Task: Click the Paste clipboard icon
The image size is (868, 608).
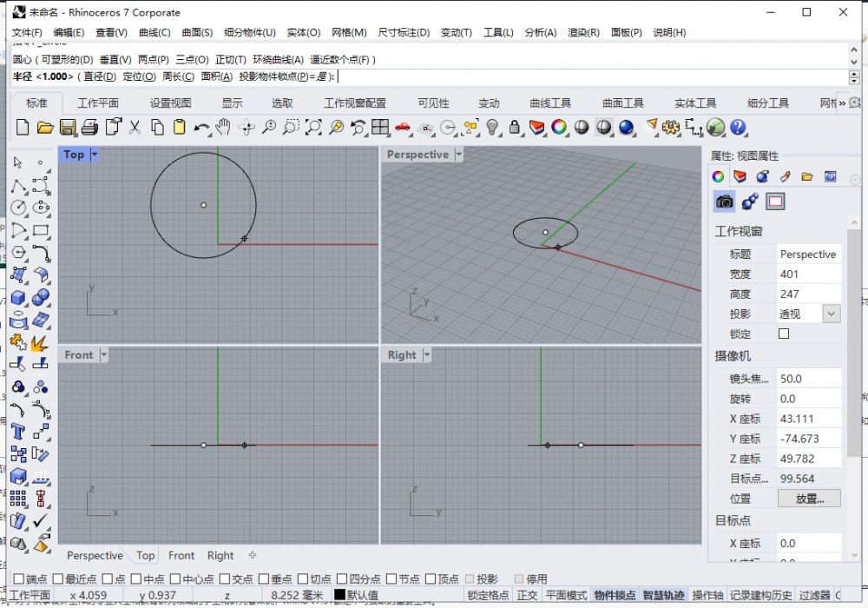Action: 180,128
